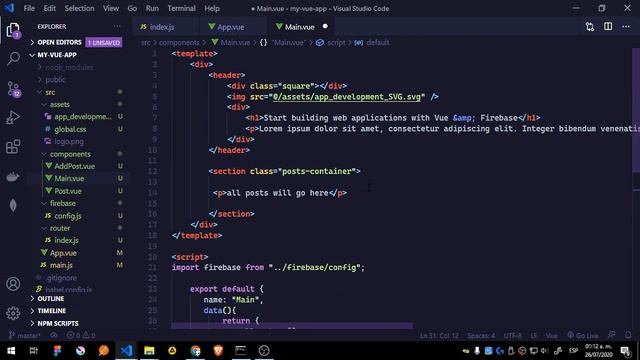Split the editor right
The height and width of the screenshot is (360, 640).
click(x=608, y=27)
